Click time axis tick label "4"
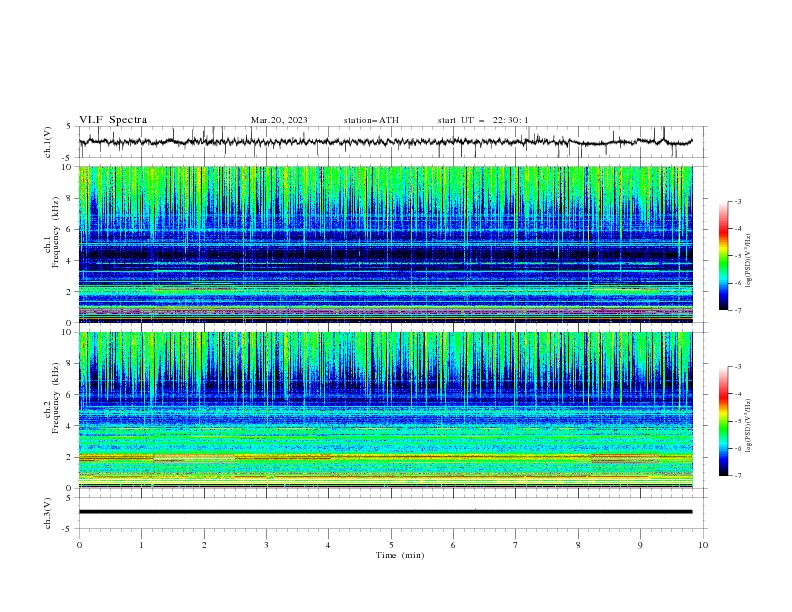The height and width of the screenshot is (612, 792). pos(328,545)
